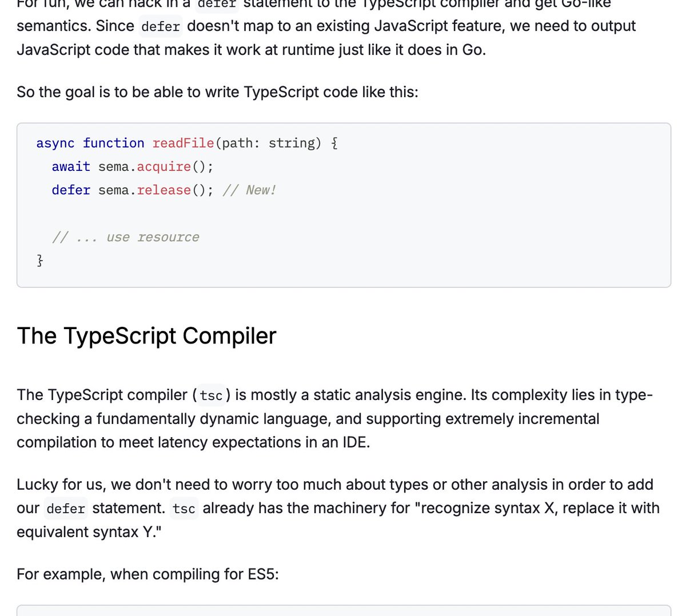Click the text "For example, when compiling for ES5:"
This screenshot has width=686, height=616.
click(147, 574)
